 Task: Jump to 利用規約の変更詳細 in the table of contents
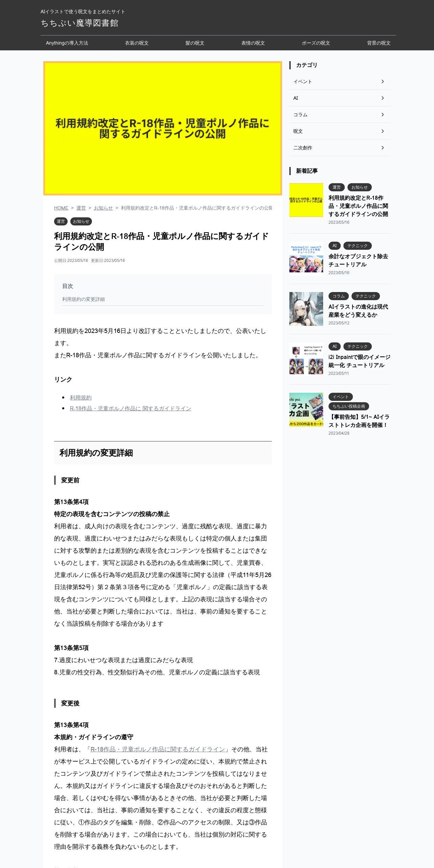[x=83, y=299]
